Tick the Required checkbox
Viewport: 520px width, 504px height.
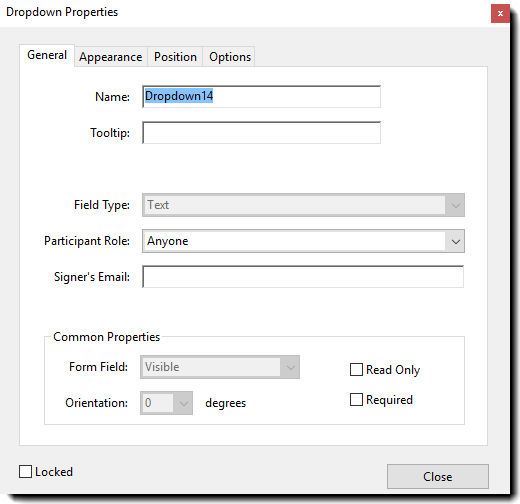point(356,399)
